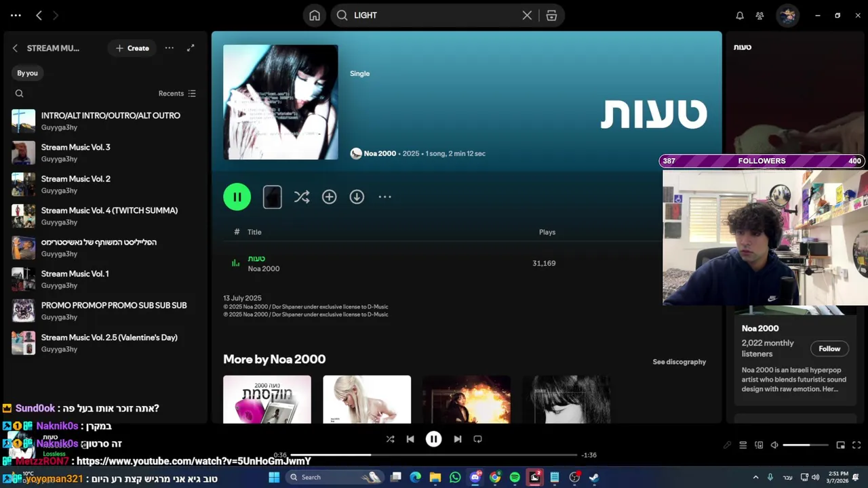Toggle the By you filter chip
Screen dimensions: 868x488
[27, 73]
